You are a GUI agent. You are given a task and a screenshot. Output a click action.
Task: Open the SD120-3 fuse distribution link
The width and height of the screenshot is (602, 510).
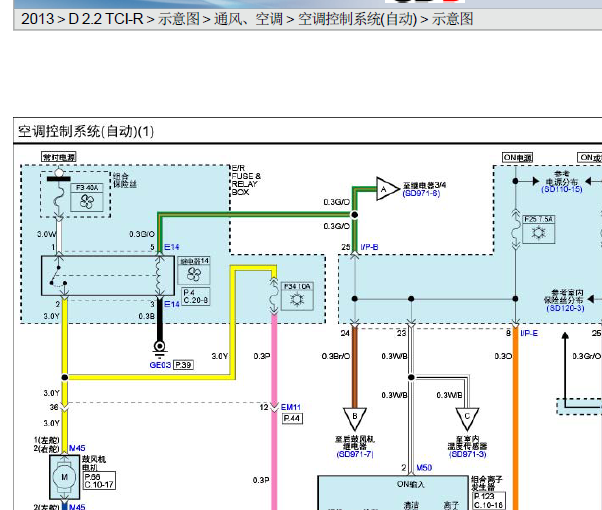click(x=566, y=308)
